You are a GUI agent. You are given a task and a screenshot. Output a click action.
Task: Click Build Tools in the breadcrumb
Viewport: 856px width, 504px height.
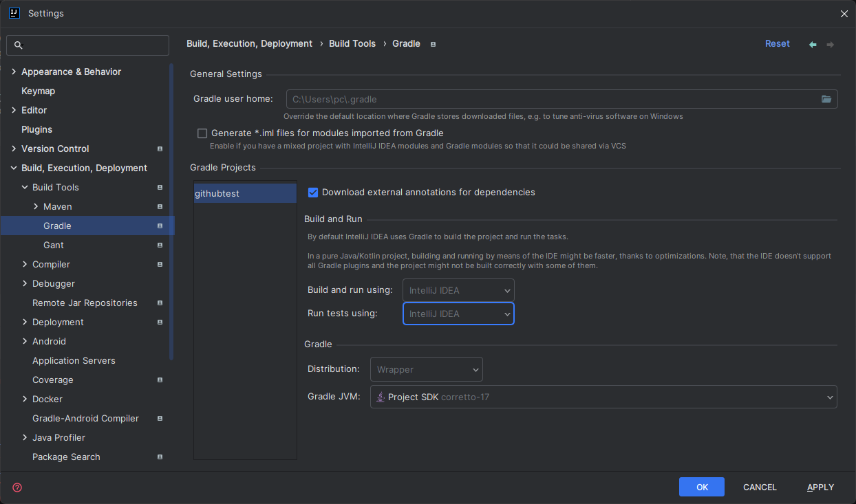352,43
